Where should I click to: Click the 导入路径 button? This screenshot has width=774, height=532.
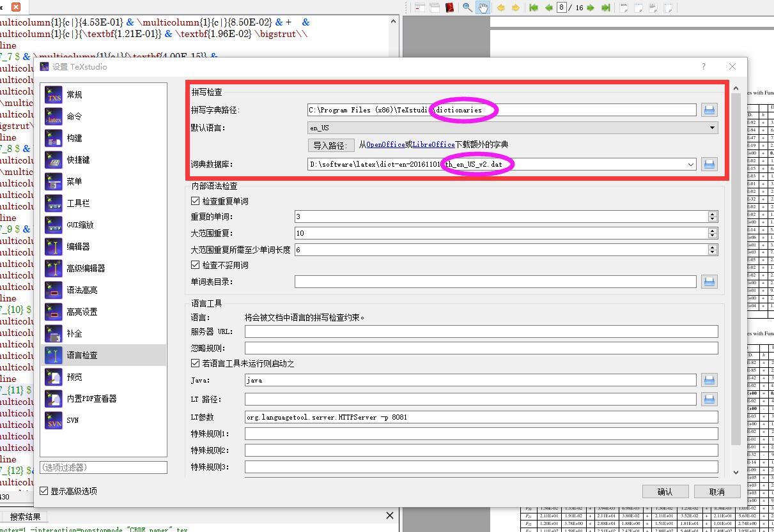click(x=330, y=145)
